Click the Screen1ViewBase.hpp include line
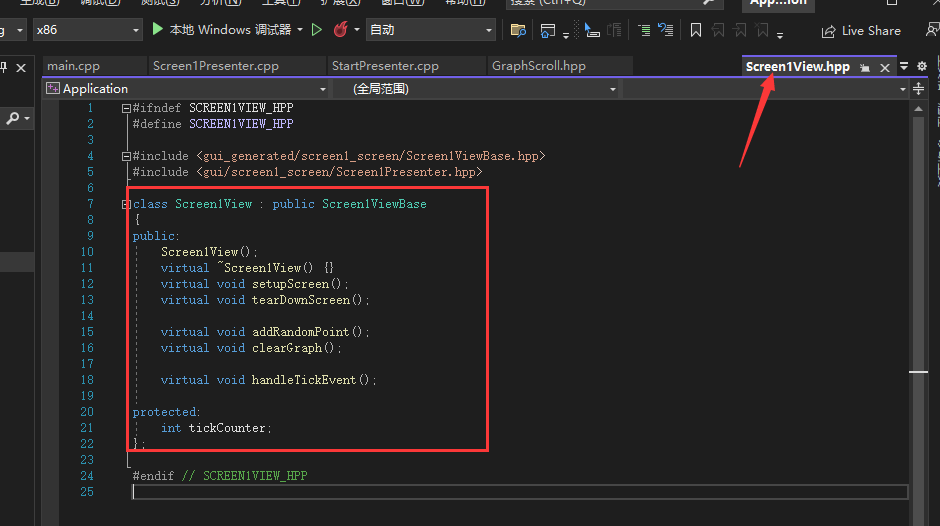This screenshot has width=940, height=526. [x=339, y=156]
